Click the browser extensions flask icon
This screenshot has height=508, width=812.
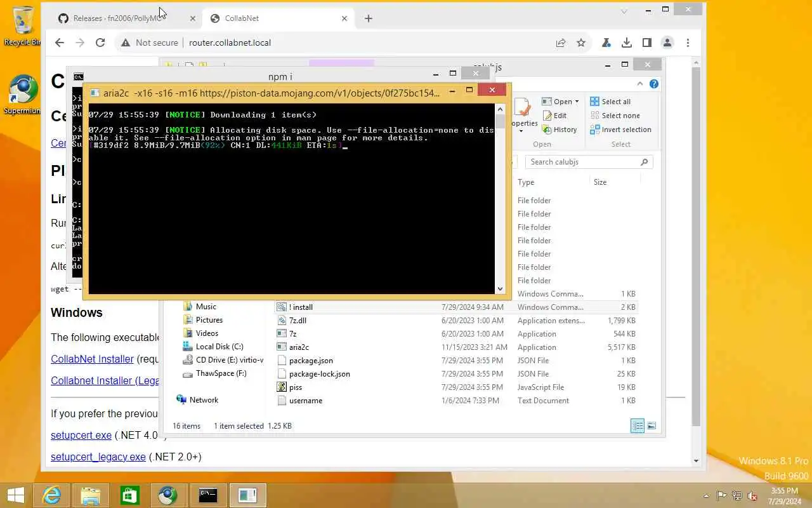pyautogui.click(x=606, y=43)
